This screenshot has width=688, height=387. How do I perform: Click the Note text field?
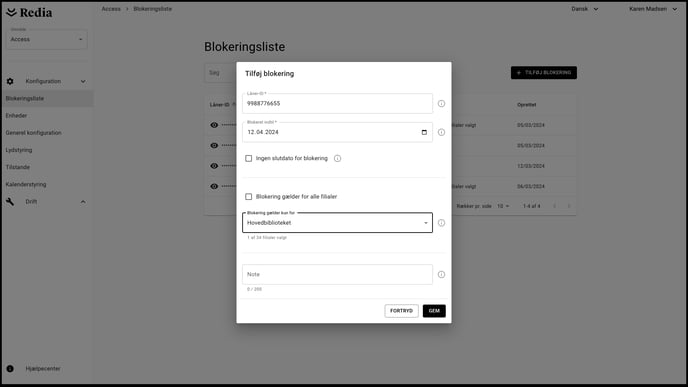(x=337, y=274)
